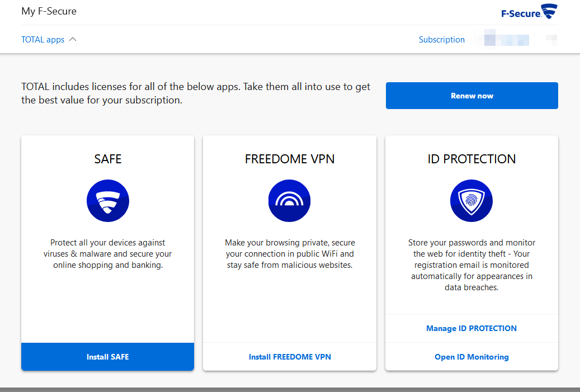Click the SAFE description about viruses & malware
The height and width of the screenshot is (392, 580).
tap(107, 254)
